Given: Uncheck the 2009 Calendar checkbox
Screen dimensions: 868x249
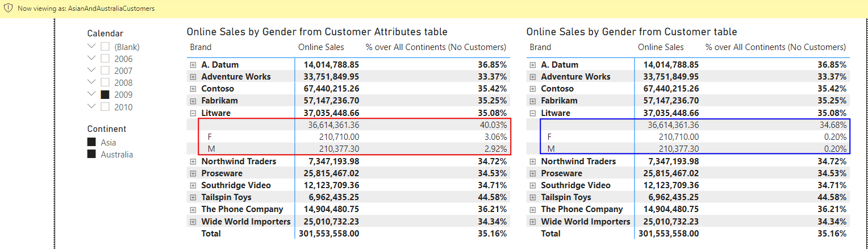Looking at the screenshot, I should tap(105, 95).
